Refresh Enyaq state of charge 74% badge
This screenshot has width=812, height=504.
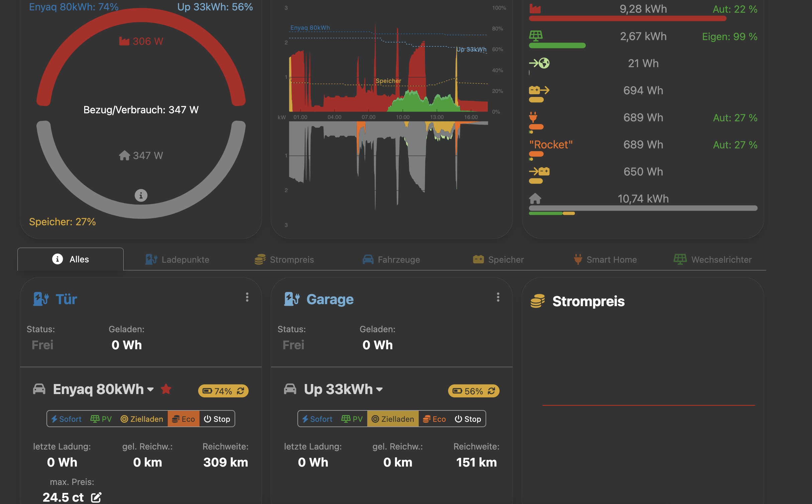pyautogui.click(x=241, y=391)
